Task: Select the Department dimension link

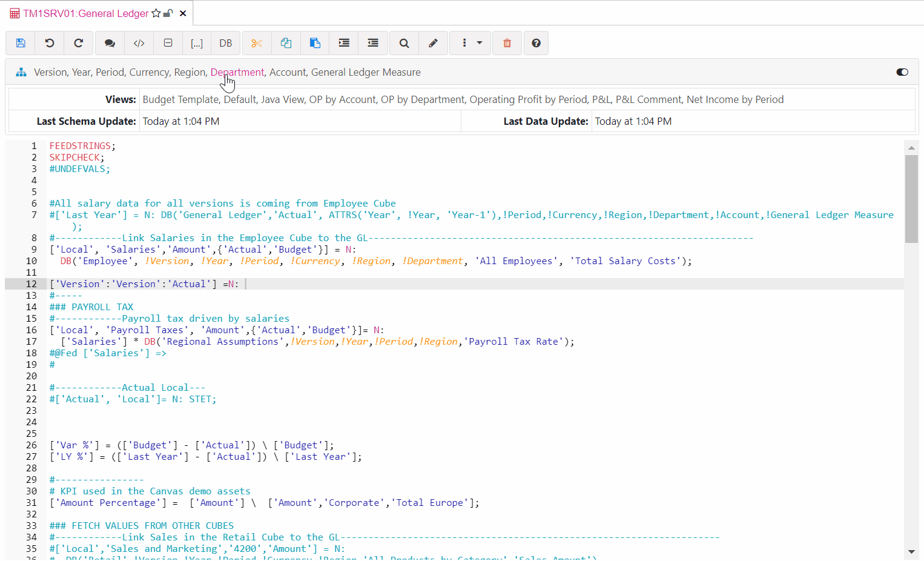Action: point(237,71)
